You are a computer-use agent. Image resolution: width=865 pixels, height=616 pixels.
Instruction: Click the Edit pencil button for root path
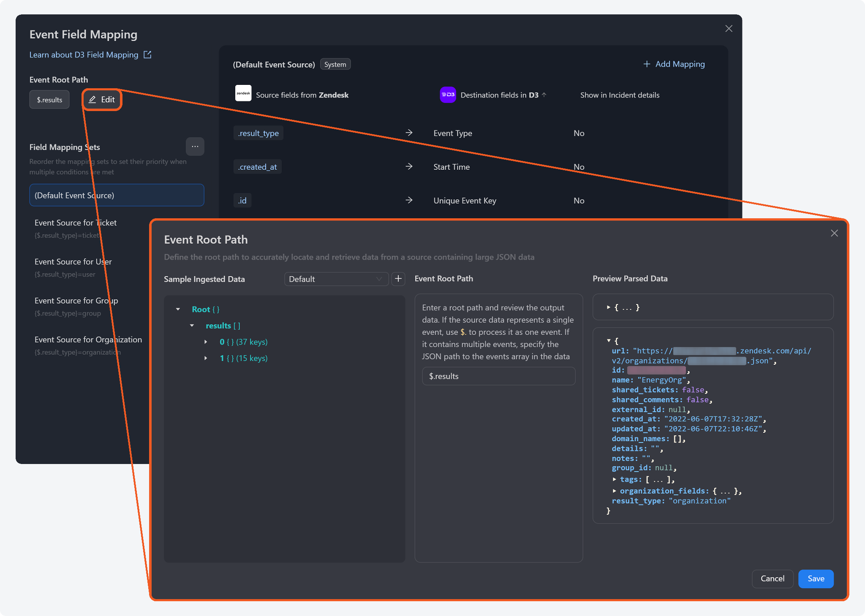102,100
